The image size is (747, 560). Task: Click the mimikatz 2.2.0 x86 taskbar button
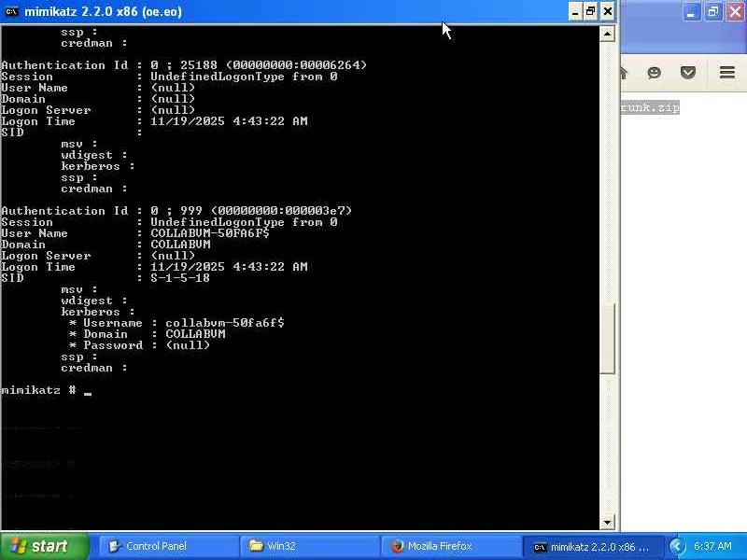pyautogui.click(x=592, y=547)
